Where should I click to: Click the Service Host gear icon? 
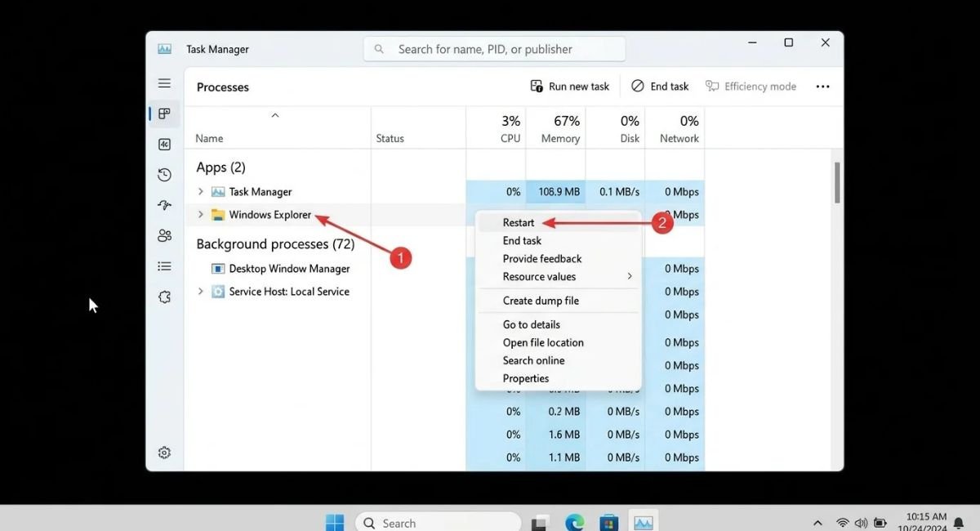[x=218, y=292]
